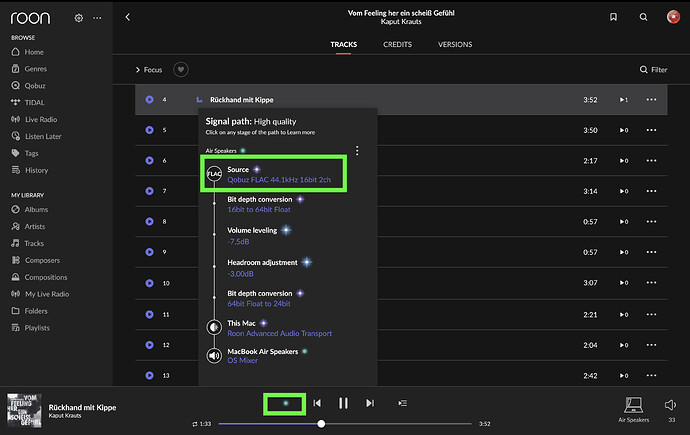Click the signal path quality indicator

[x=287, y=403]
